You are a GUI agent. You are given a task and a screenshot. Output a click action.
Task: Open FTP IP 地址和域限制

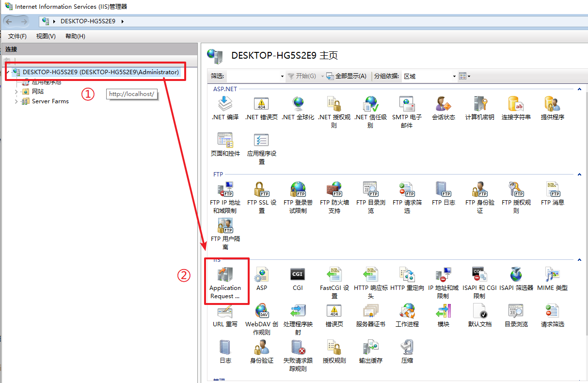225,197
